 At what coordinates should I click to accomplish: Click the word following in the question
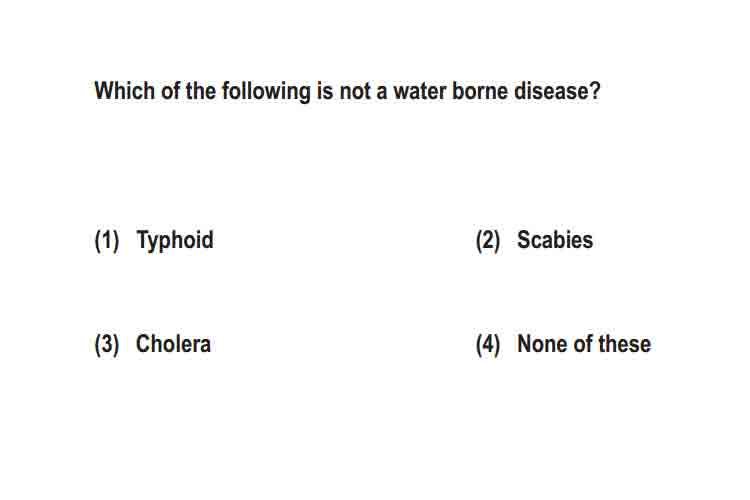266,91
